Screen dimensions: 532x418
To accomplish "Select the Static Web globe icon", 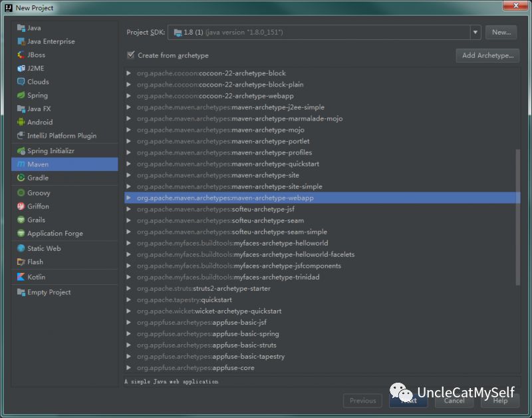I will point(21,248).
